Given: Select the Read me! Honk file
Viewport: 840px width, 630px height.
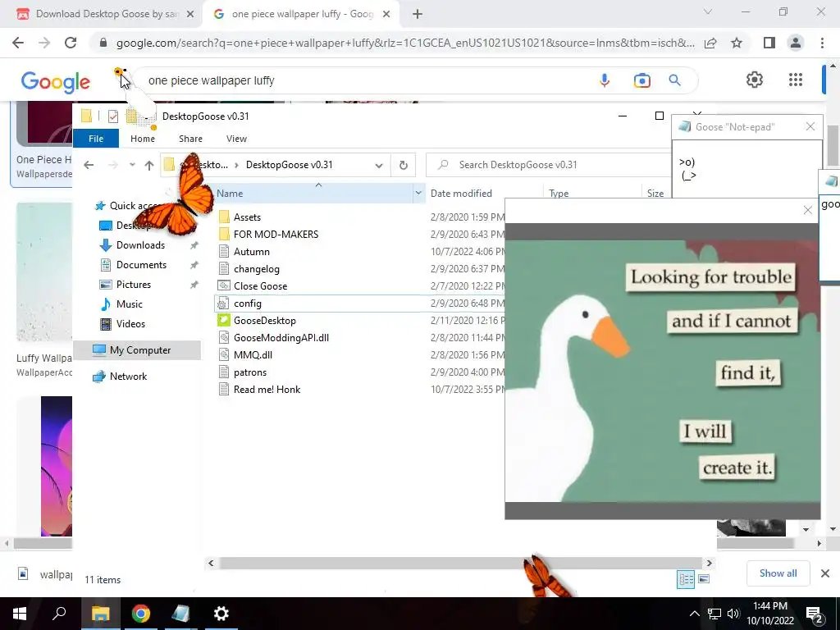Looking at the screenshot, I should pos(267,390).
